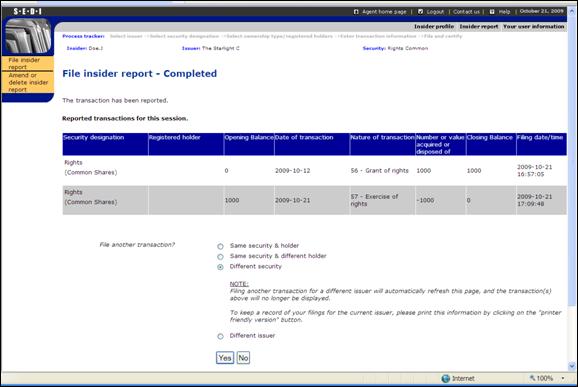Click 'Process tracker:' label
Screen dimensions: 578x387
[x=83, y=36]
